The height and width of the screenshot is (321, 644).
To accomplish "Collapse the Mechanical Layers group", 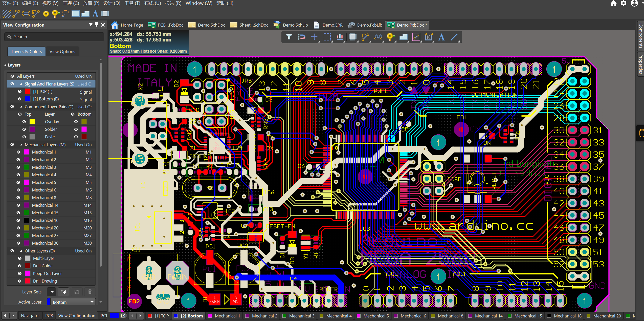I will point(21,145).
